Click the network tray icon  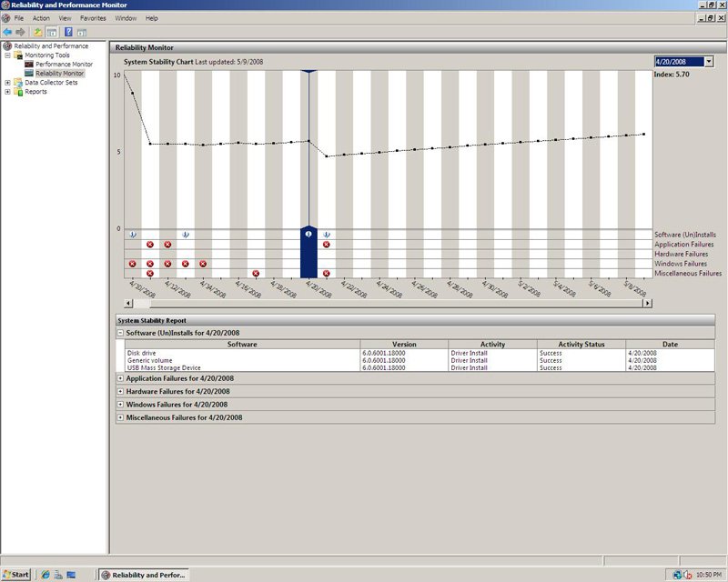click(x=677, y=575)
